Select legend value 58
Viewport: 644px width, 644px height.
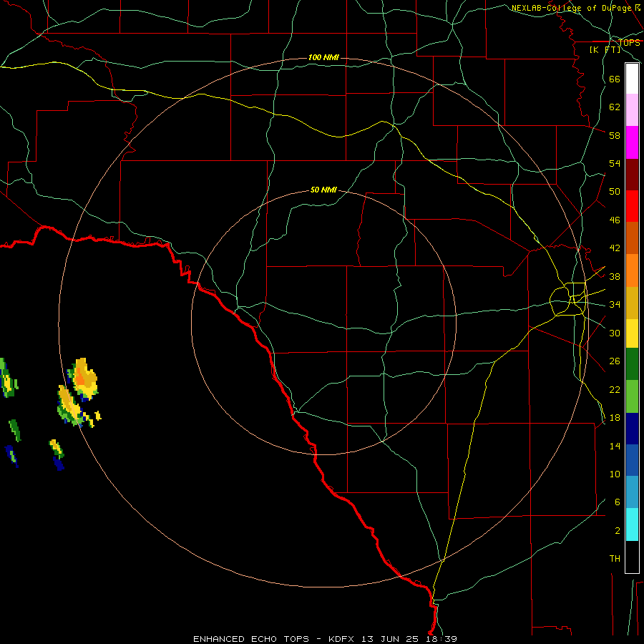click(x=615, y=135)
